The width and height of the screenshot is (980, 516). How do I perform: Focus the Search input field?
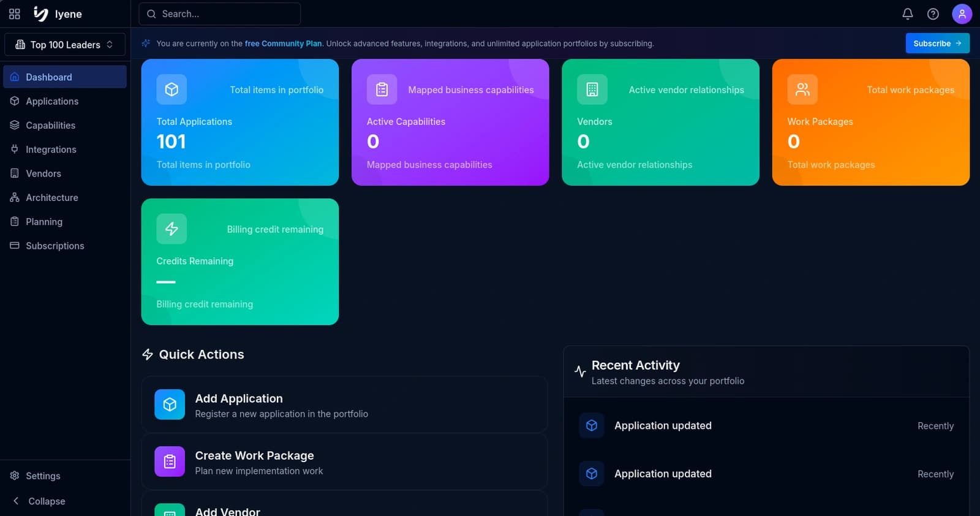[220, 13]
